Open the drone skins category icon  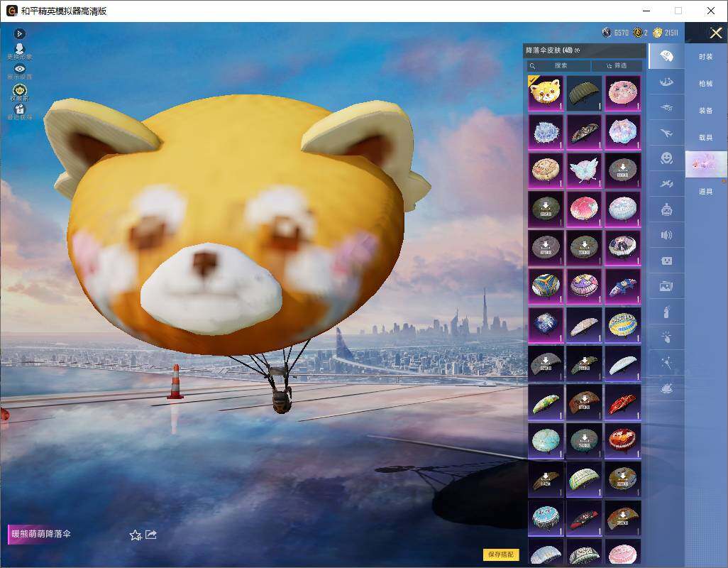point(667,108)
